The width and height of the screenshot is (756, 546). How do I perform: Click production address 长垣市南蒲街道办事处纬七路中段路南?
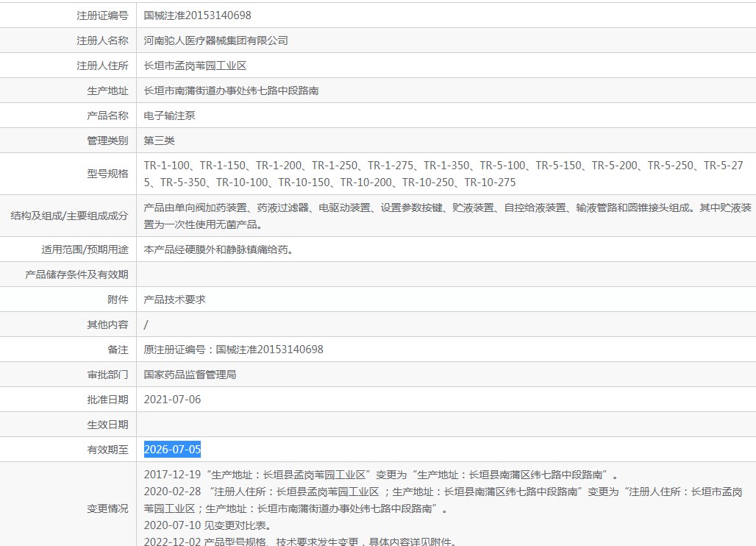[x=231, y=91]
